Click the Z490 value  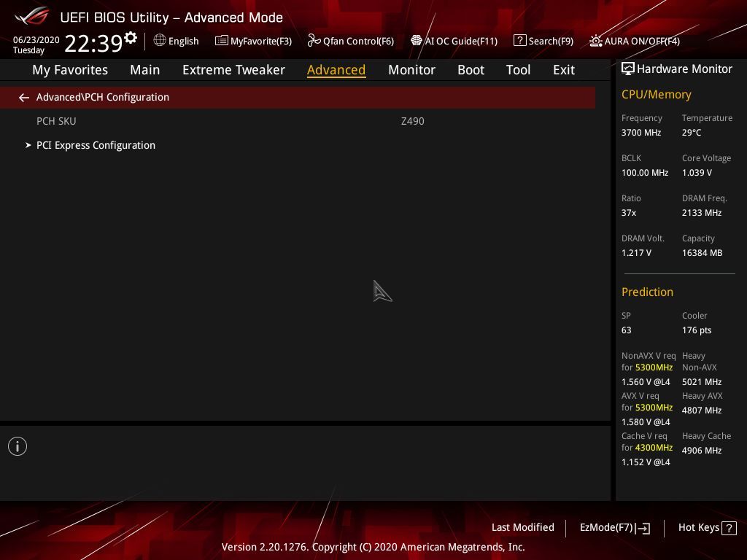click(413, 122)
